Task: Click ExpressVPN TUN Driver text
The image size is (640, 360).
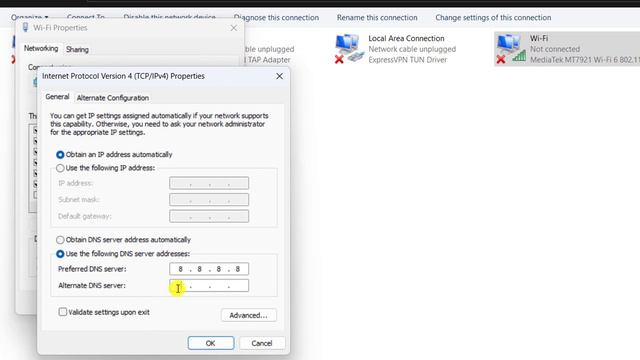Action: [x=407, y=60]
